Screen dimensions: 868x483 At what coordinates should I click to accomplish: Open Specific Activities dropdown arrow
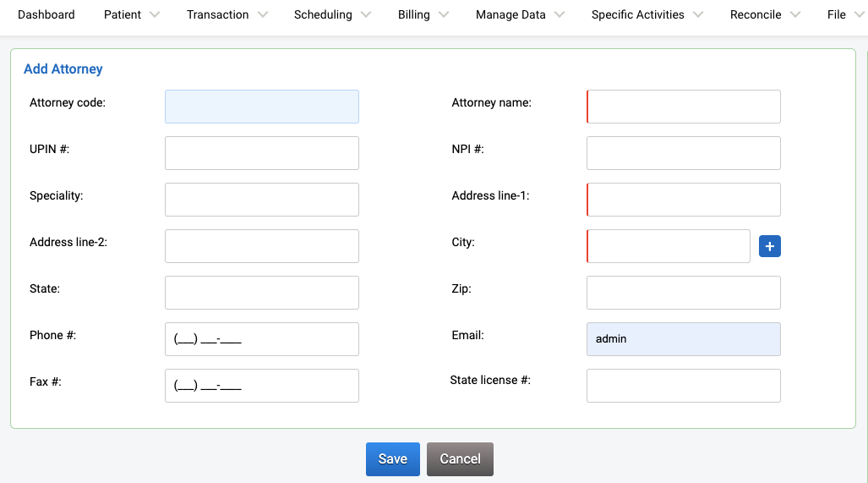[698, 14]
